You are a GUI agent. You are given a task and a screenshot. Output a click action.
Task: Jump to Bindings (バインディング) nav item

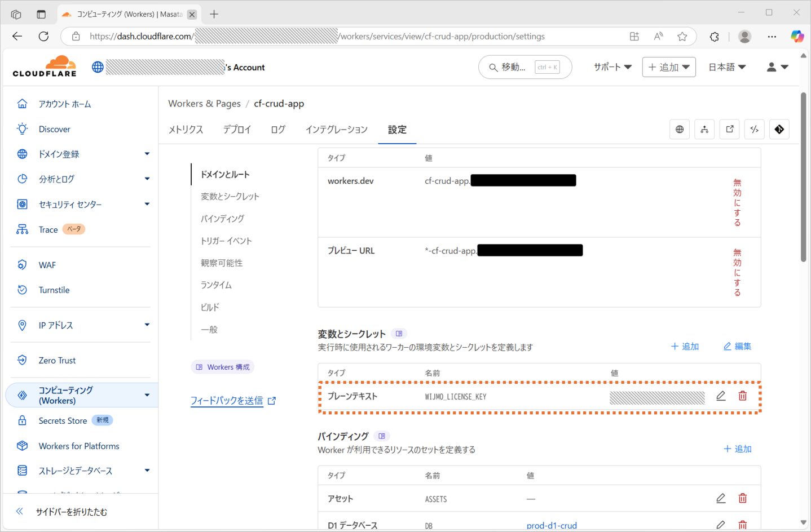pyautogui.click(x=223, y=219)
